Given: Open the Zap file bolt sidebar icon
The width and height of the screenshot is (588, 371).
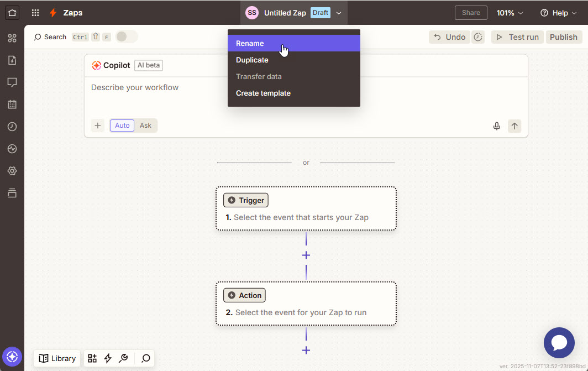Looking at the screenshot, I should pos(12,60).
